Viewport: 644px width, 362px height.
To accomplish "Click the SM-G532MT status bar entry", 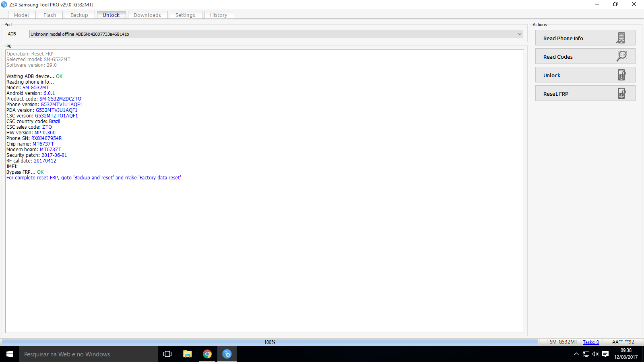I will click(x=563, y=342).
